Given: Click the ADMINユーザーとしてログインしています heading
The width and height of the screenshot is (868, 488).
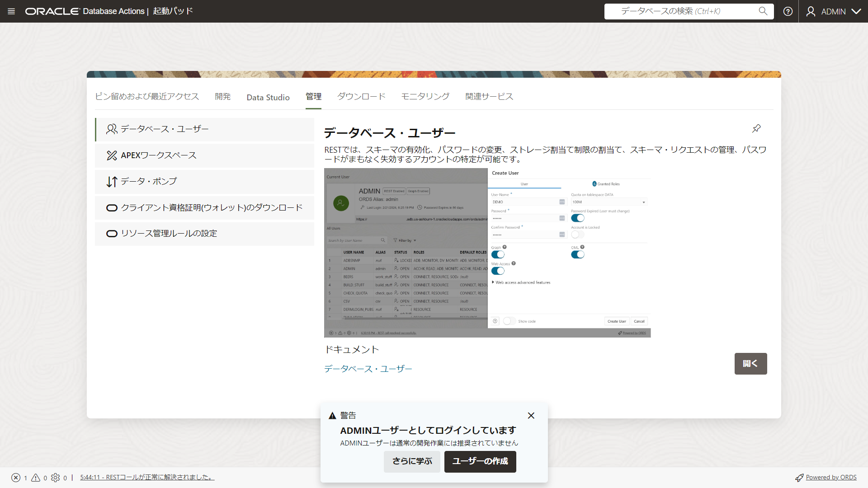Looking at the screenshot, I should point(428,431).
